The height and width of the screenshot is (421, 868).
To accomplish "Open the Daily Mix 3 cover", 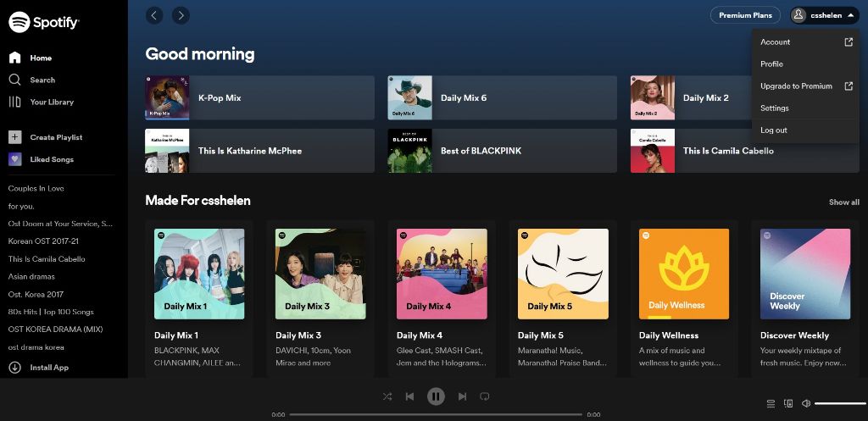I will pos(320,274).
